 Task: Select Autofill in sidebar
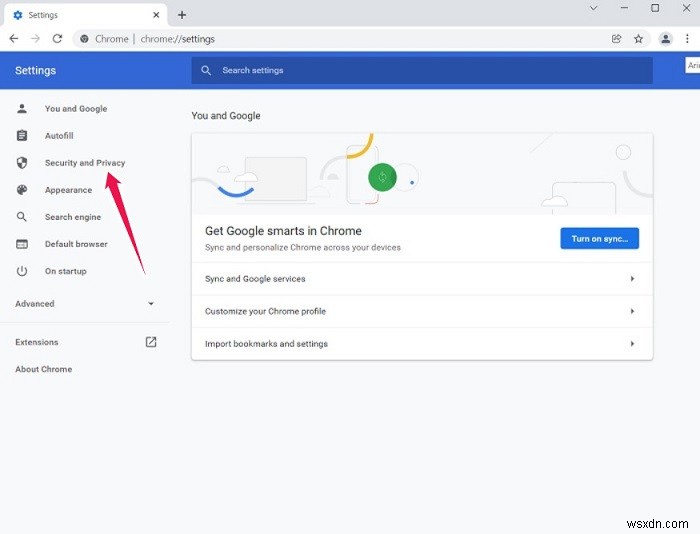point(59,135)
